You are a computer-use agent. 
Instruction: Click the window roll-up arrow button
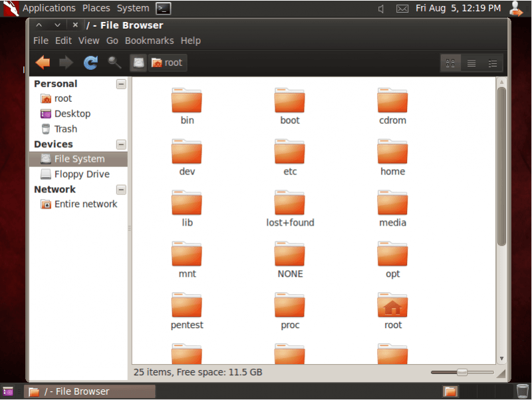(39, 25)
